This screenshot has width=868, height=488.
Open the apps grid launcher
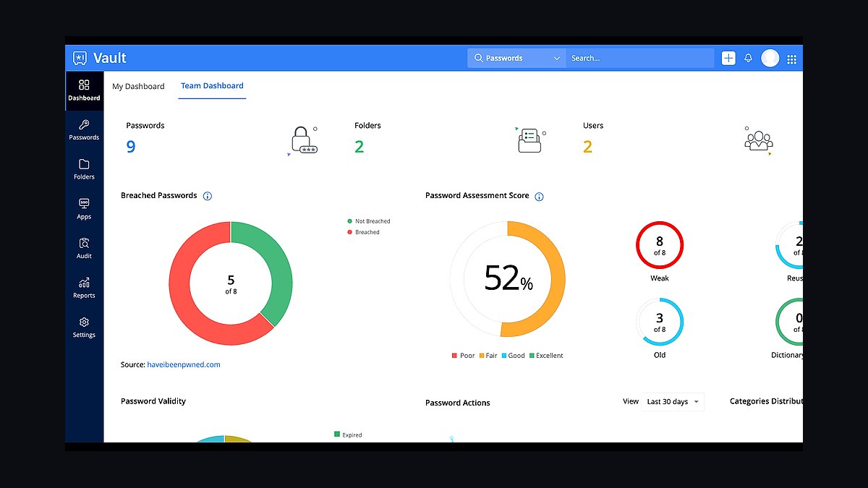792,59
